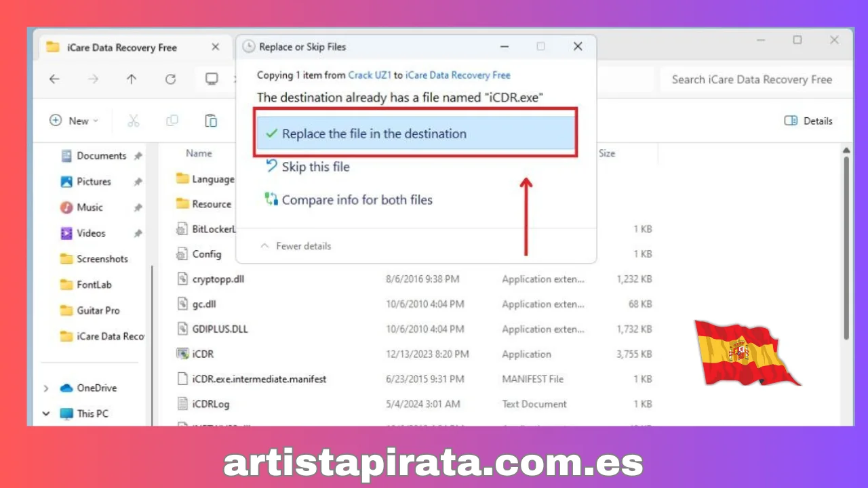Viewport: 868px width, 488px height.
Task: Go up one folder level
Action: coord(132,79)
